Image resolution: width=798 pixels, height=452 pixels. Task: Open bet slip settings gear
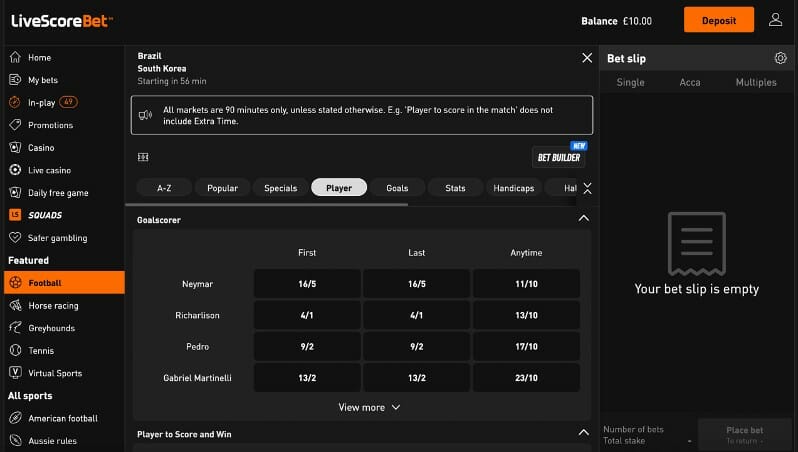pos(780,58)
